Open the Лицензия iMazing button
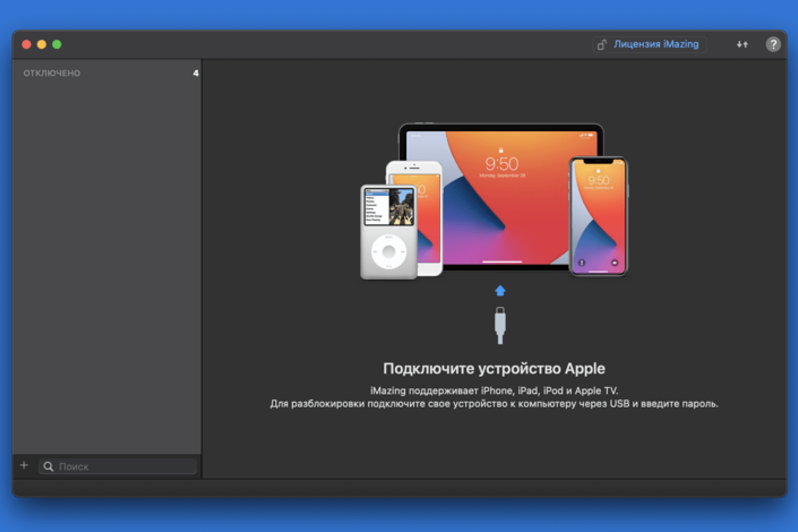The width and height of the screenshot is (798, 532). 655,44
